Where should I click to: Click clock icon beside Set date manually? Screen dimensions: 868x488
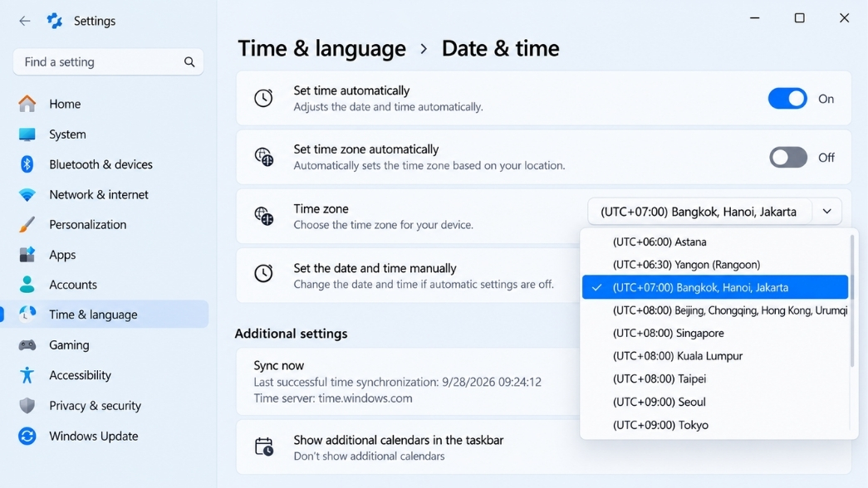click(x=263, y=273)
